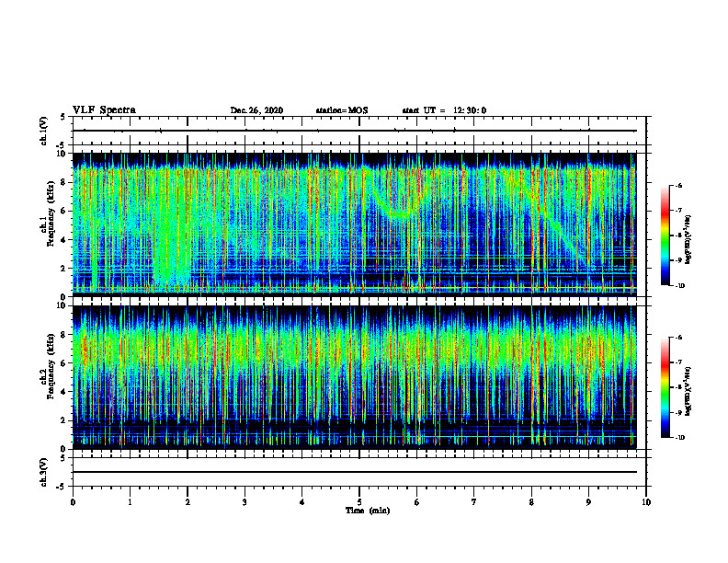The width and height of the screenshot is (728, 563).
Task: Click the "station=MOS" header label
Action: click(342, 110)
